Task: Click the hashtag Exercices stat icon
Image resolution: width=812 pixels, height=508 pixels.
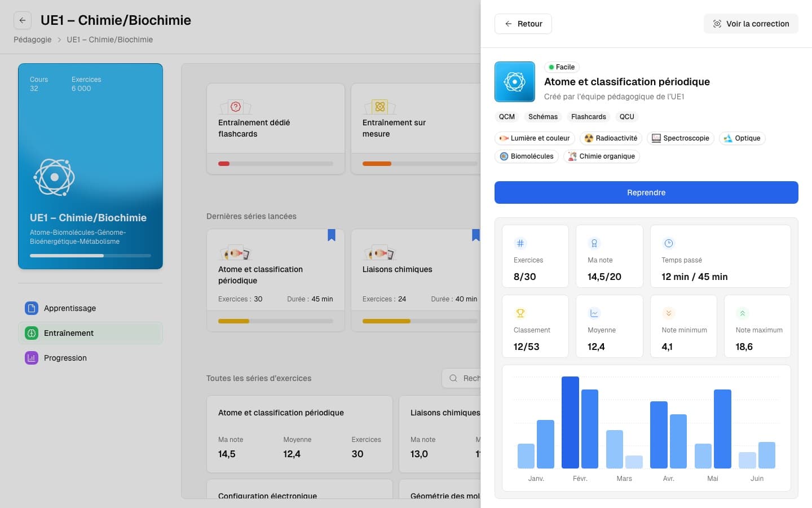Action: (x=520, y=243)
